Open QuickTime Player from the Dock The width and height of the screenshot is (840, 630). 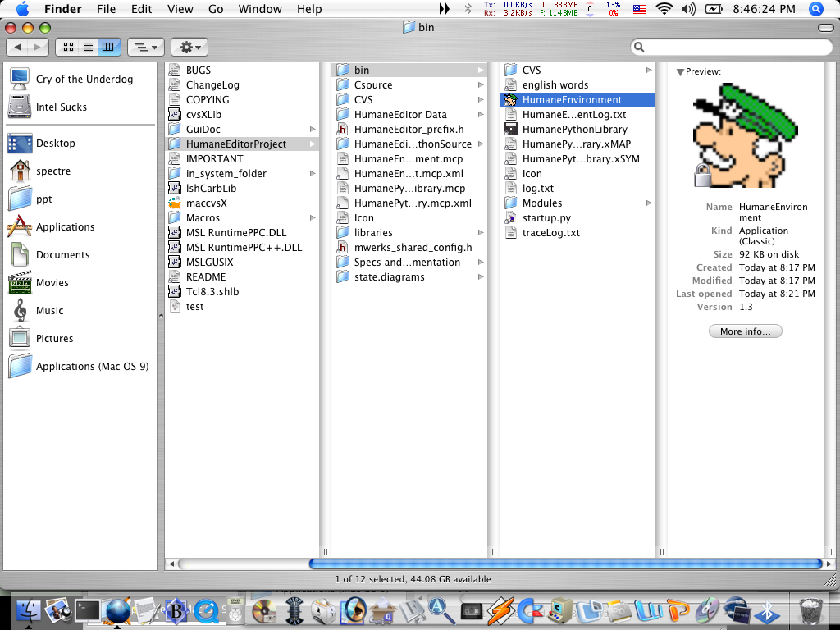coord(206,611)
